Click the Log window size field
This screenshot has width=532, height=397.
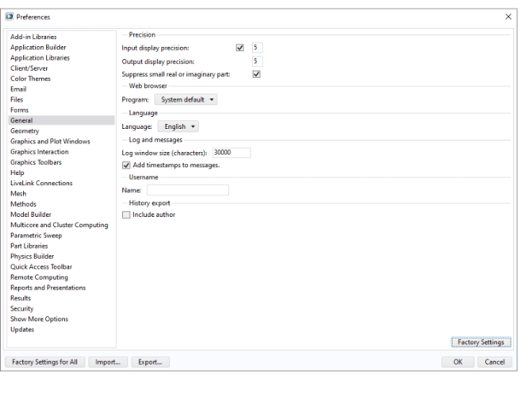click(231, 153)
